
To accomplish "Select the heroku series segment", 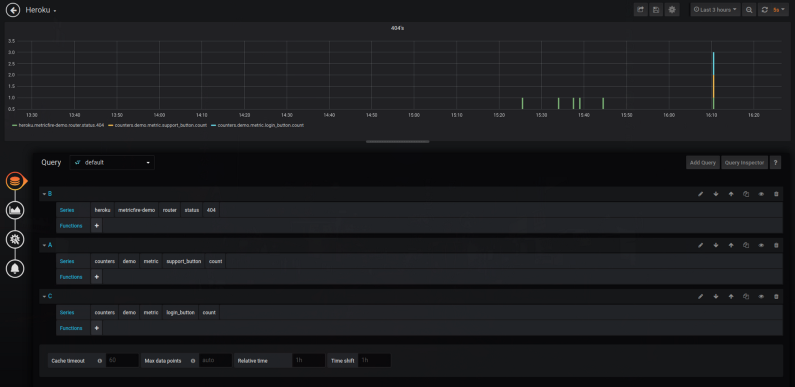I will pyautogui.click(x=102, y=210).
